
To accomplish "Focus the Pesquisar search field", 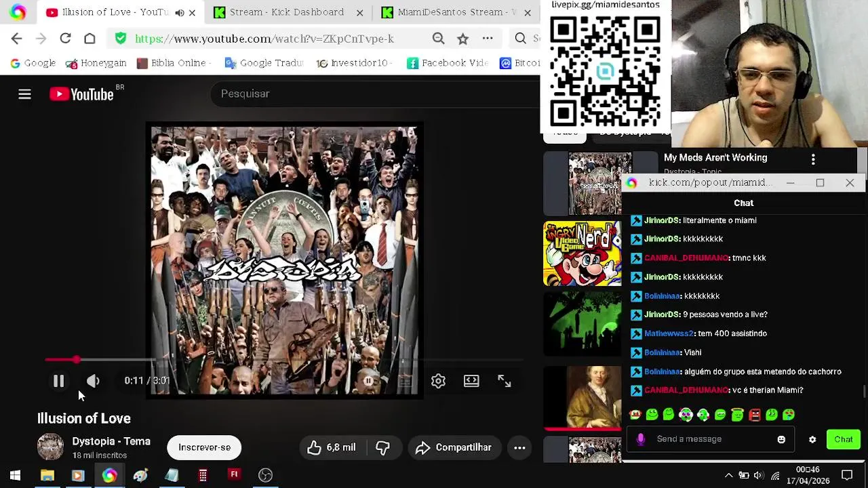I will (376, 94).
